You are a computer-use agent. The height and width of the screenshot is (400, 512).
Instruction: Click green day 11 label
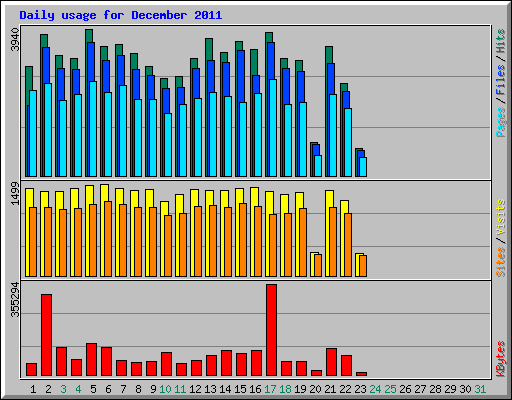coord(180,389)
